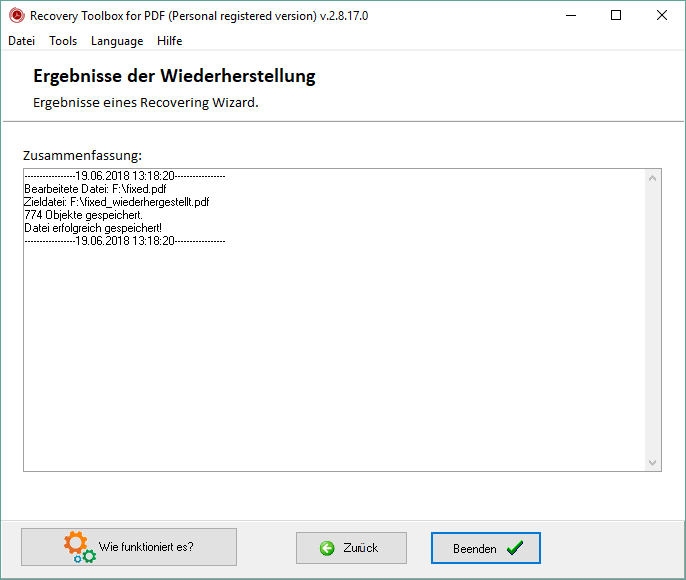Maximize the Recovery Toolbox window
The width and height of the screenshot is (686, 580).
tap(616, 15)
